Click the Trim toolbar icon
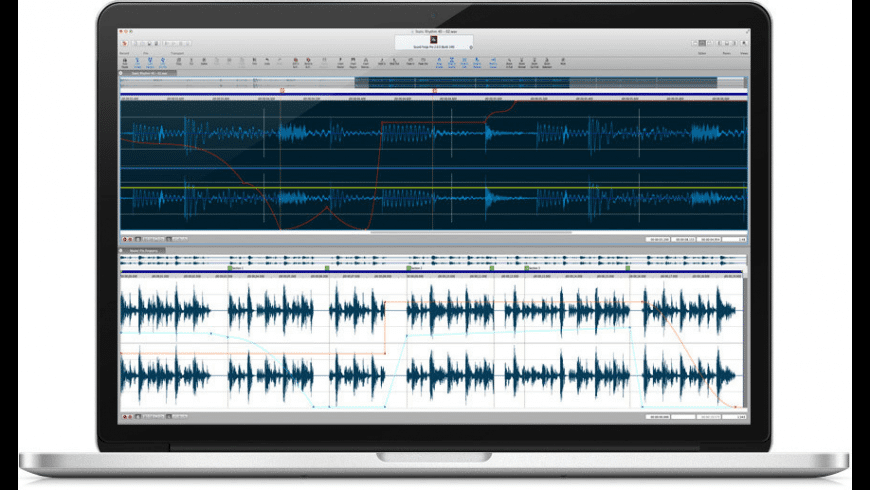The height and width of the screenshot is (490, 870). point(254,60)
